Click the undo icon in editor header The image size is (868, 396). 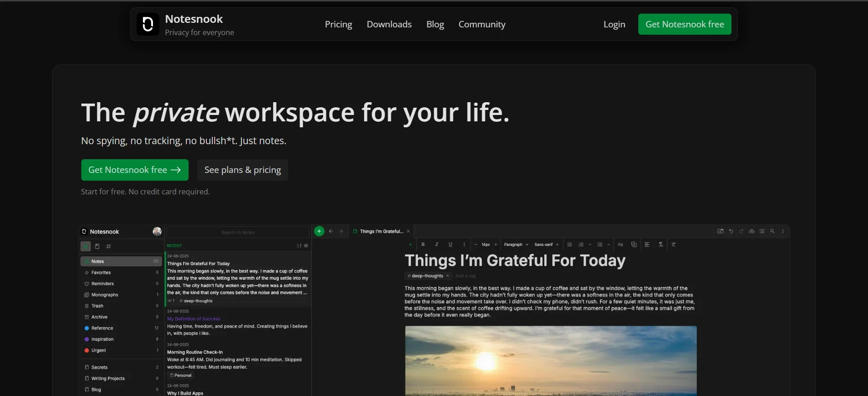731,231
